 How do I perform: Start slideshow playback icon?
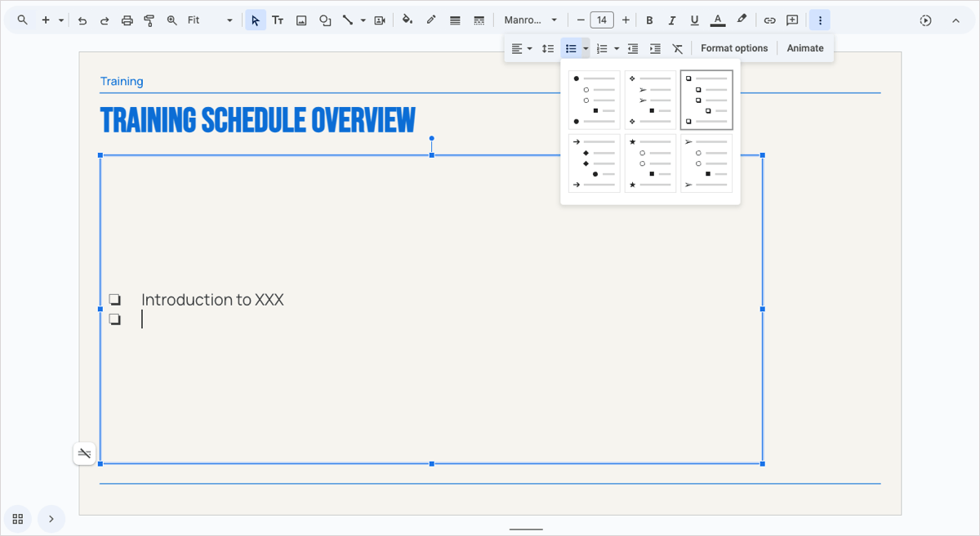(925, 20)
